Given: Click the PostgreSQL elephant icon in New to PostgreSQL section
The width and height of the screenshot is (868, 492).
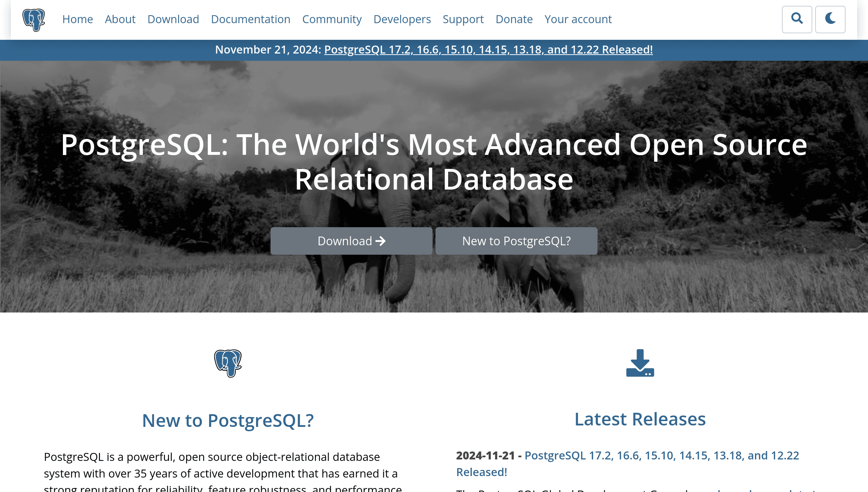Looking at the screenshot, I should (228, 362).
